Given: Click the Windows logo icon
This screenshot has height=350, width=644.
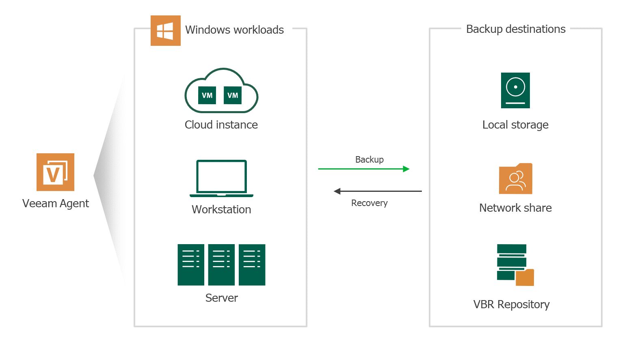Looking at the screenshot, I should [x=165, y=31].
